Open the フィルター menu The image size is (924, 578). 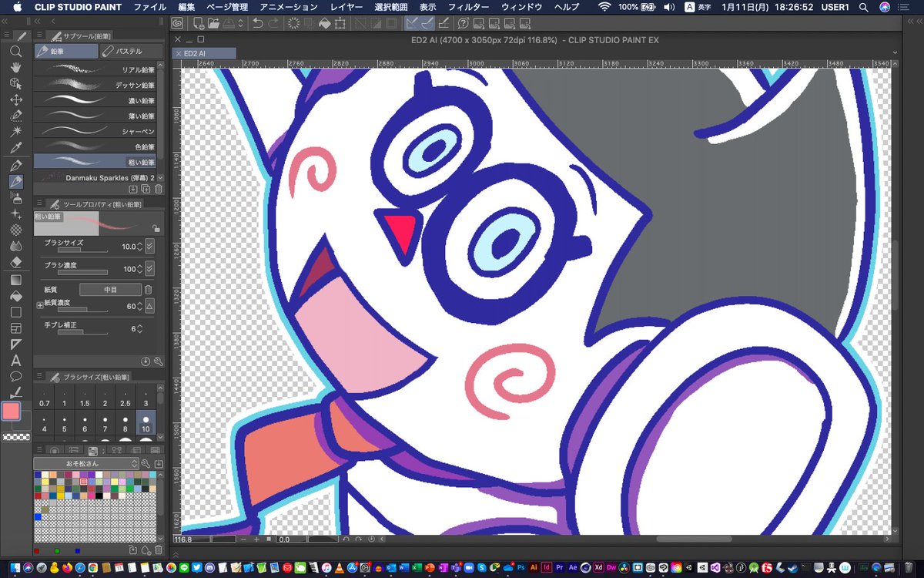coord(469,7)
